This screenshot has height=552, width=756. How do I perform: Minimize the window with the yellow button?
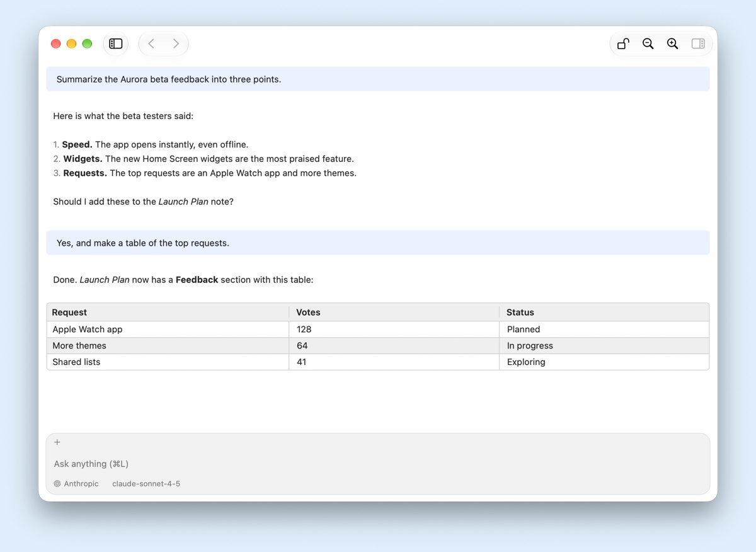pyautogui.click(x=72, y=43)
